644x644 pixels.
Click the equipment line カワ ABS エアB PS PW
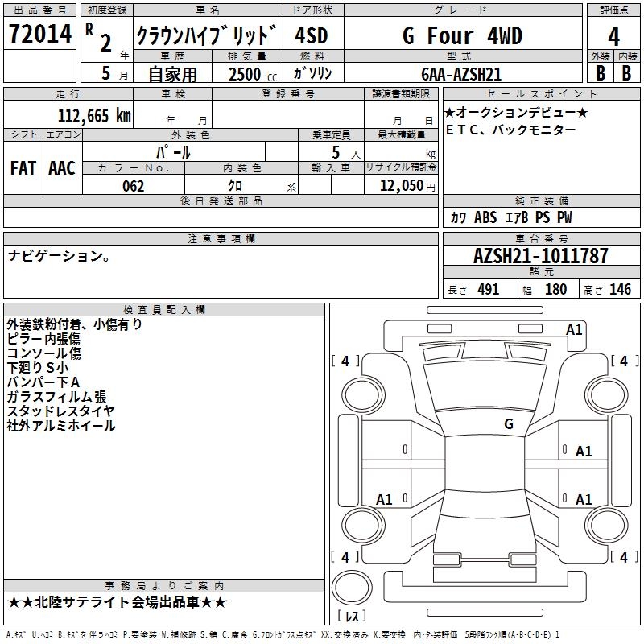pos(511,217)
